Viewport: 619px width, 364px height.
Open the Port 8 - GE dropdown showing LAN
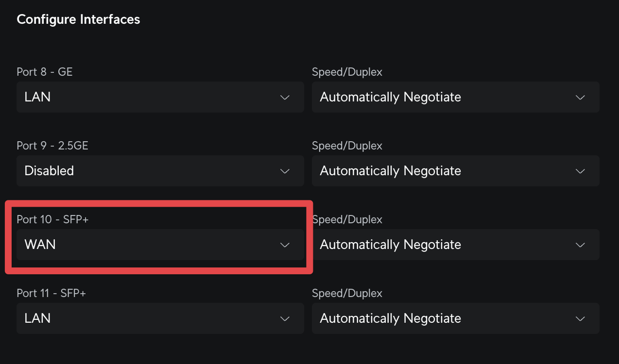[146, 97]
